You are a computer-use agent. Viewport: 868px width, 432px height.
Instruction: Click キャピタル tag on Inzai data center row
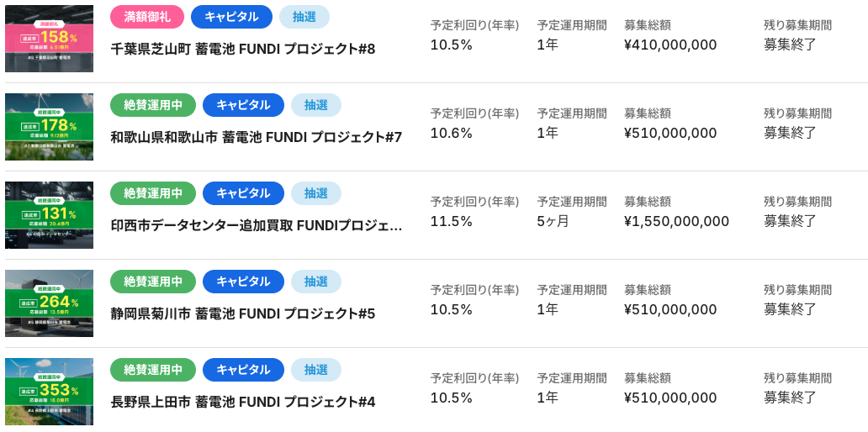click(243, 193)
